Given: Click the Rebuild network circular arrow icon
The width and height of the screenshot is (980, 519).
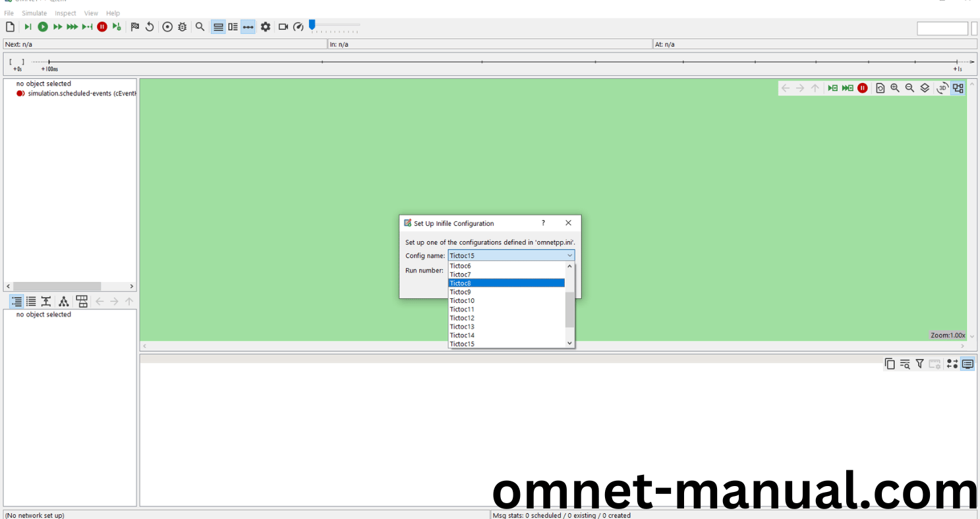Looking at the screenshot, I should pos(150,27).
